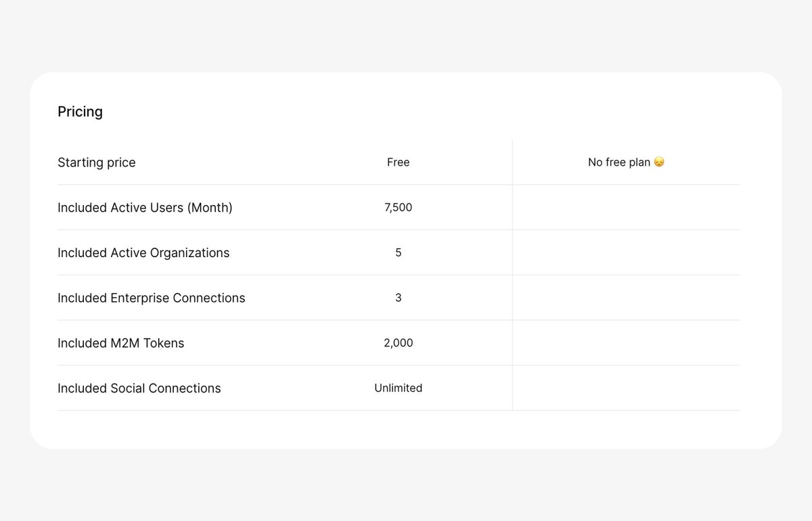Image resolution: width=812 pixels, height=521 pixels.
Task: Click the Included Active Users (Month) row label
Action: click(x=145, y=207)
